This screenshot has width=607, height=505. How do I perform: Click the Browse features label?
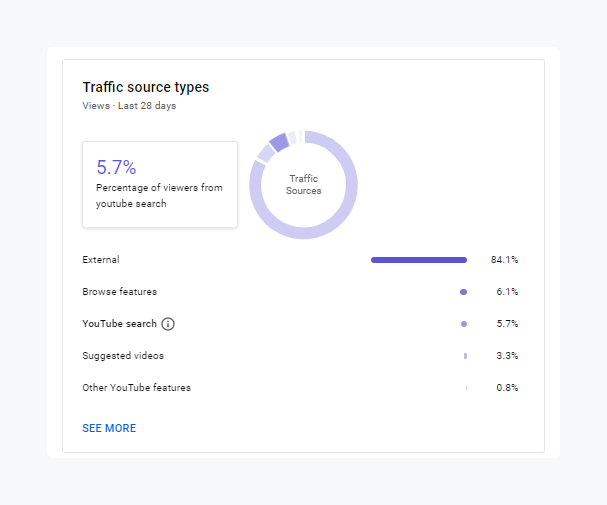(119, 292)
